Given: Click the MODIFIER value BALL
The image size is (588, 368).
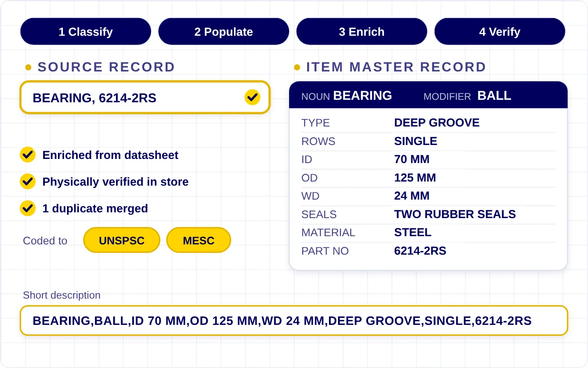Looking at the screenshot, I should tap(494, 96).
